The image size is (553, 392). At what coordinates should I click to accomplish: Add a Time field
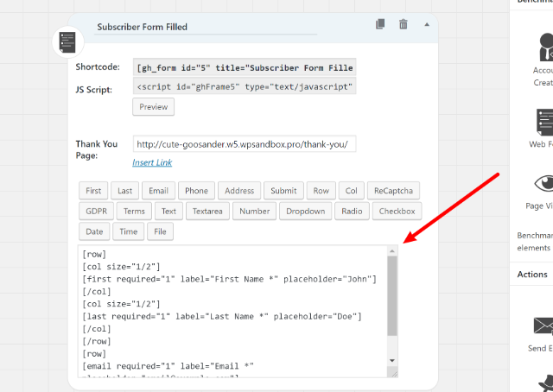pos(129,231)
